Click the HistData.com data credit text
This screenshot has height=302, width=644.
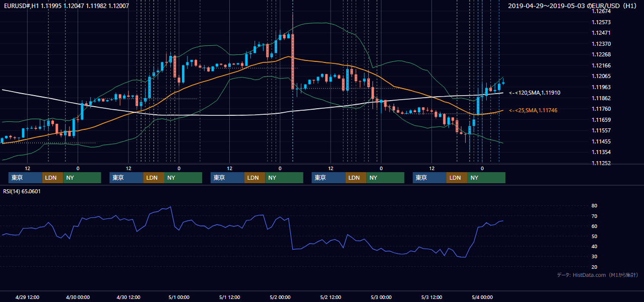pyautogui.click(x=598, y=275)
